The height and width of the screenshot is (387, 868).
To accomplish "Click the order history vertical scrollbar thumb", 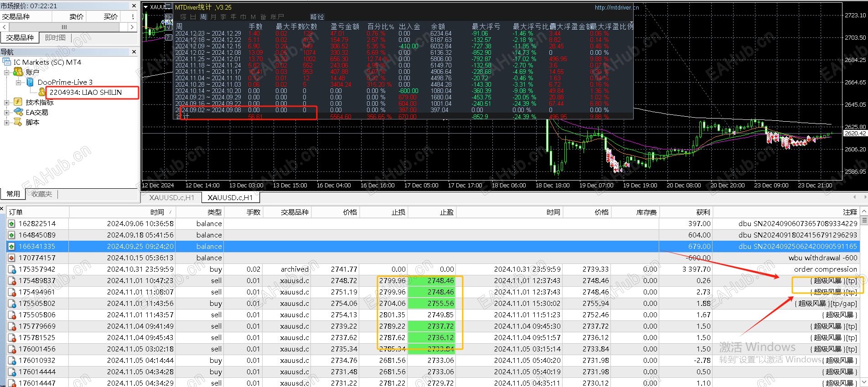I will (863, 221).
